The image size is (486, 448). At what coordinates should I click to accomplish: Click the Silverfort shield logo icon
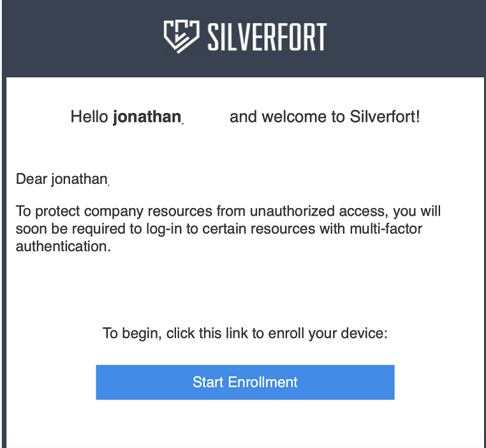(x=181, y=36)
